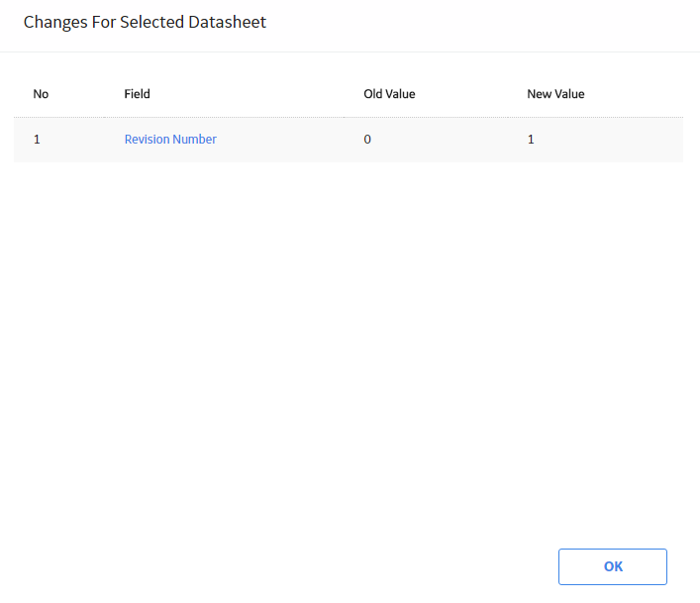Follow the blue Revision Number hyperlink
The image size is (700, 603).
[170, 140]
